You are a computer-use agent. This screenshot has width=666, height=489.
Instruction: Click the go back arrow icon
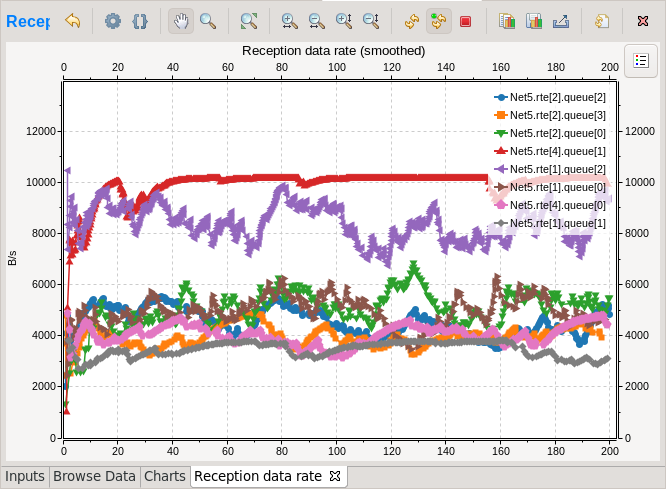click(73, 21)
